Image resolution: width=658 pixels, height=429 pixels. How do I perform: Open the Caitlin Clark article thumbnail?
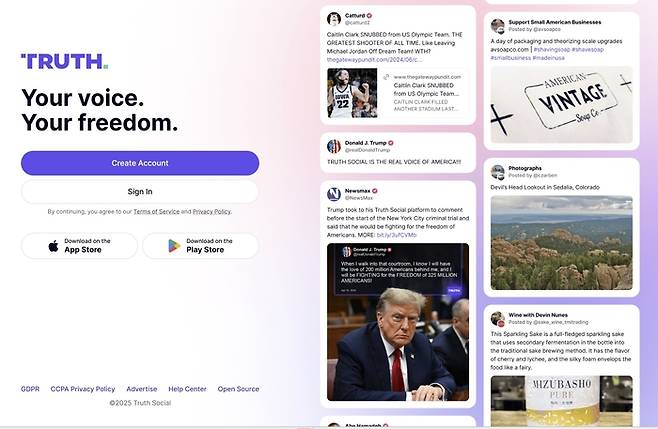click(x=352, y=93)
